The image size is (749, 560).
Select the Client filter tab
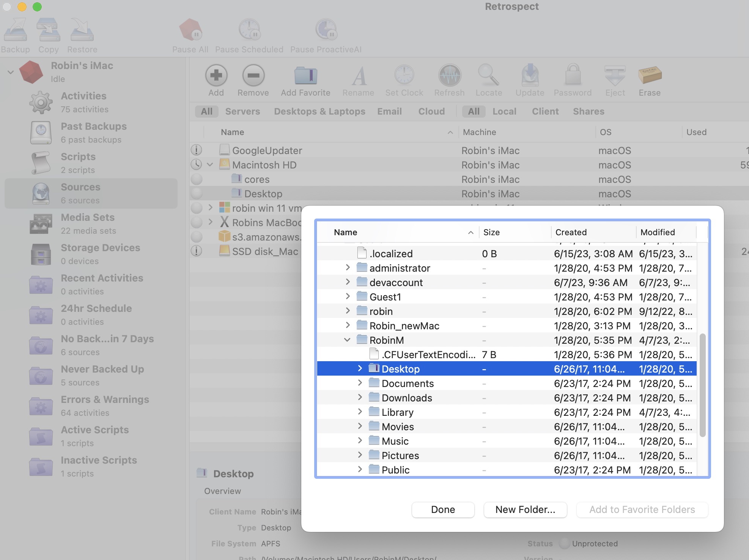click(545, 111)
